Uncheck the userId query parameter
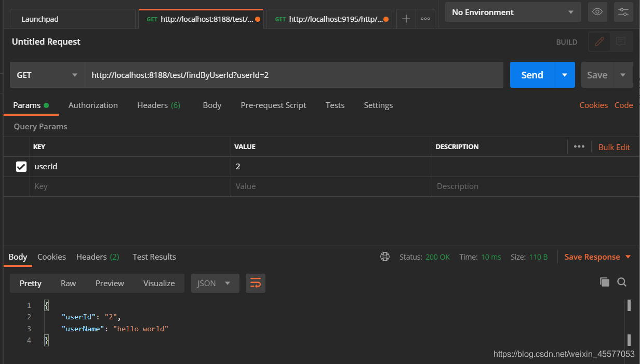 coord(21,167)
